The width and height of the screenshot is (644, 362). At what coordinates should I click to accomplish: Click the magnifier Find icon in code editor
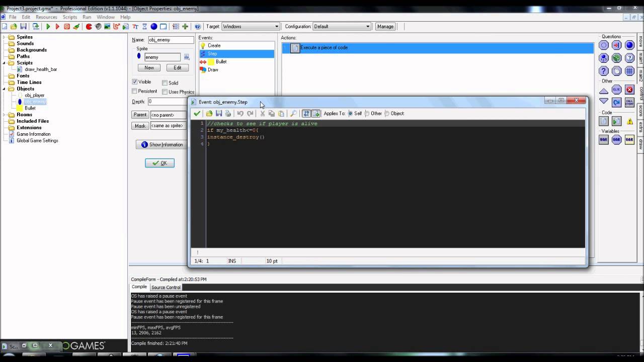click(x=294, y=114)
